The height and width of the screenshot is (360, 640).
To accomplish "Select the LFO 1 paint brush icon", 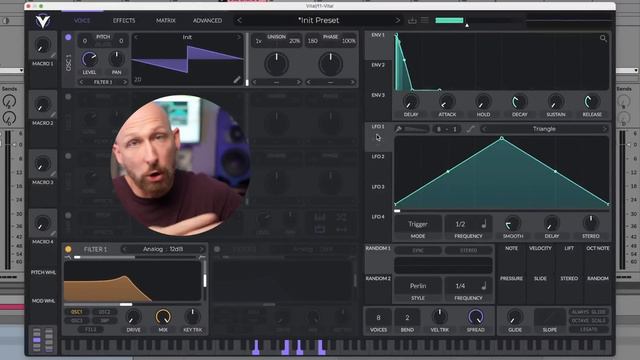I will pyautogui.click(x=399, y=129).
